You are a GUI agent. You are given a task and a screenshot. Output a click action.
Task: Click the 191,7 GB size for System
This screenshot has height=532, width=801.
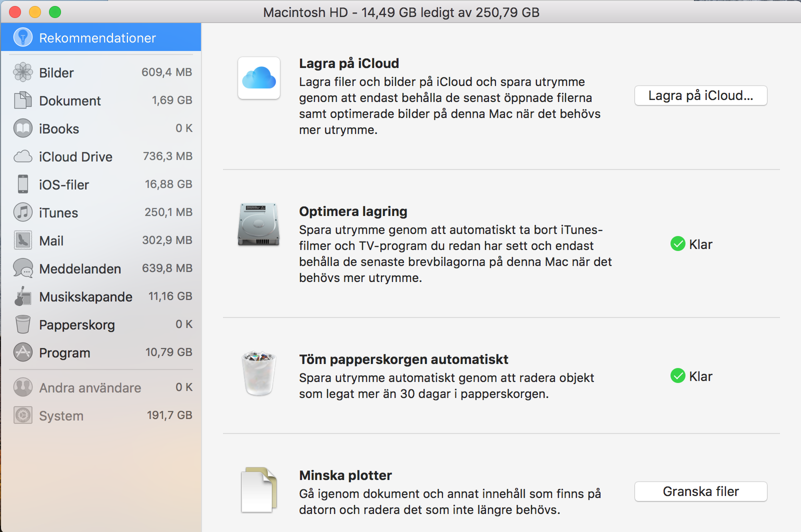(x=169, y=415)
